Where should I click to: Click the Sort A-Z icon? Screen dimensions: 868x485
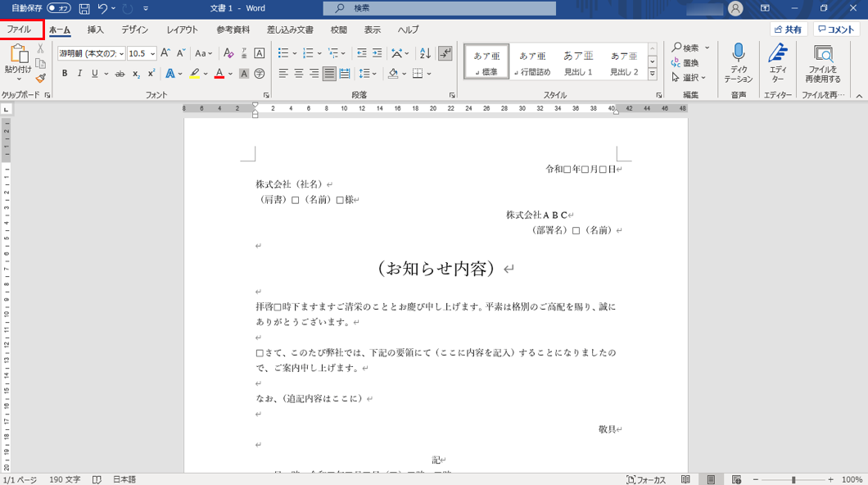(x=425, y=53)
